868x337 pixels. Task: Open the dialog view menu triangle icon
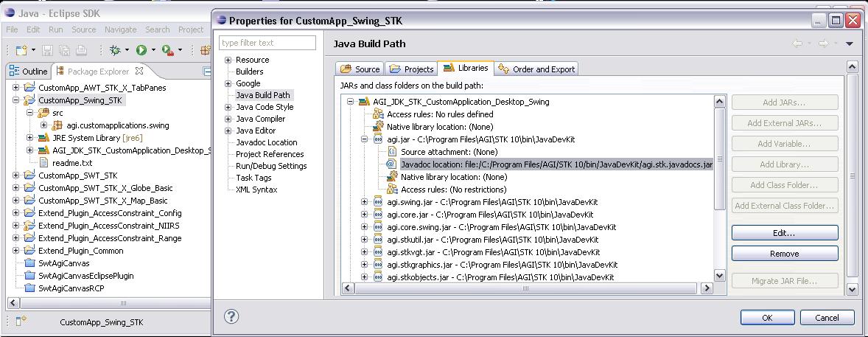click(x=849, y=44)
